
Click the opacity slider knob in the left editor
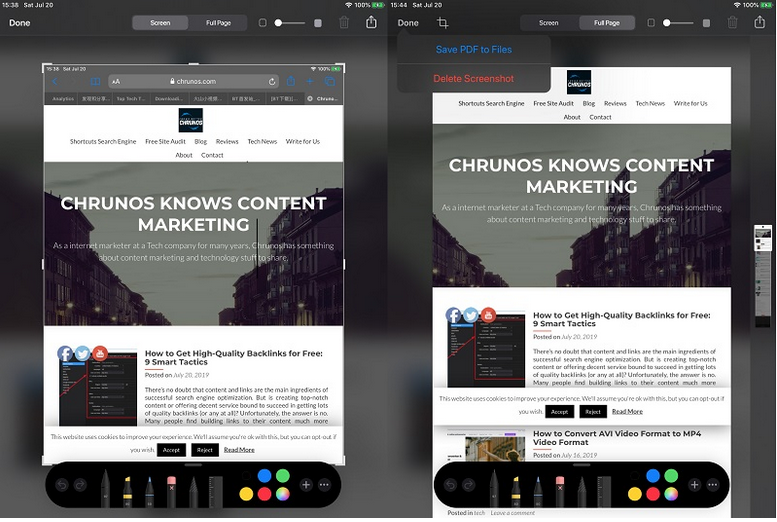tap(278, 23)
